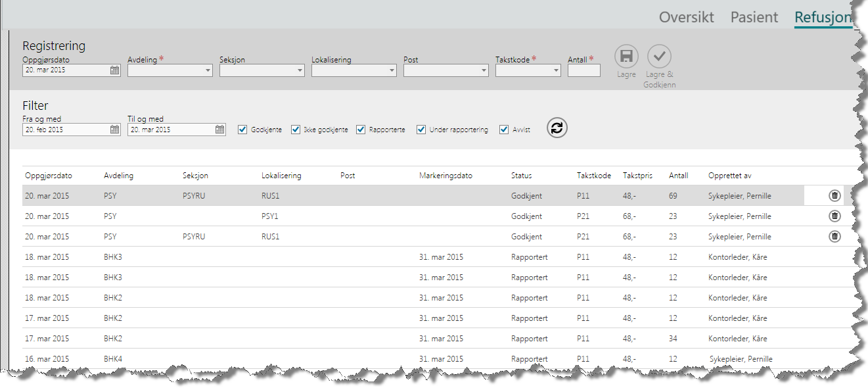Click the Antall input field
This screenshot has width=868, height=388.
coord(583,70)
